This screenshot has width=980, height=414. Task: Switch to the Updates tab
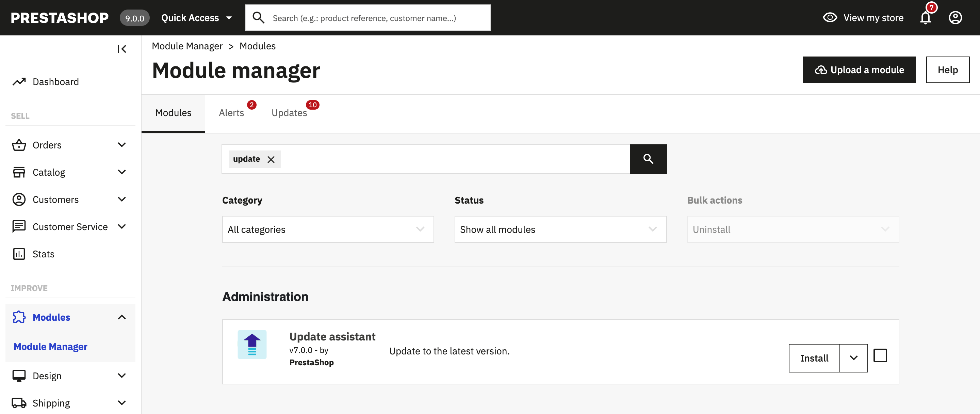point(289,112)
